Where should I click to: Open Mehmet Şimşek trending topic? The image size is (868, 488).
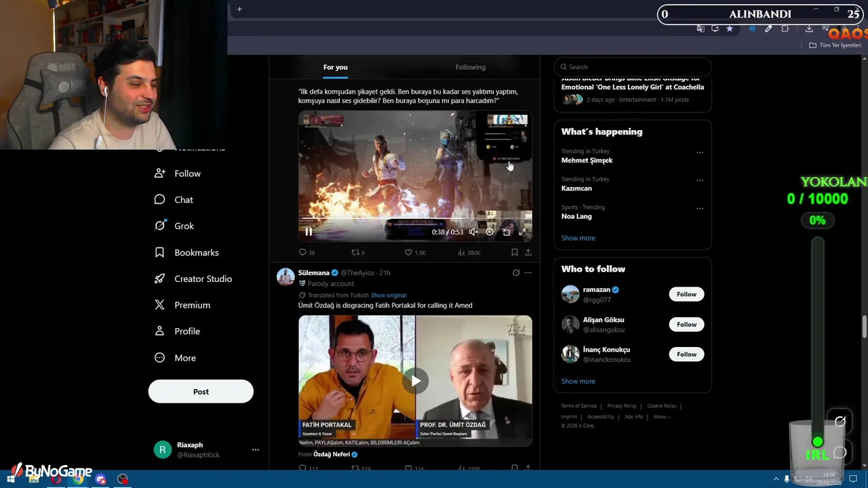tap(587, 161)
